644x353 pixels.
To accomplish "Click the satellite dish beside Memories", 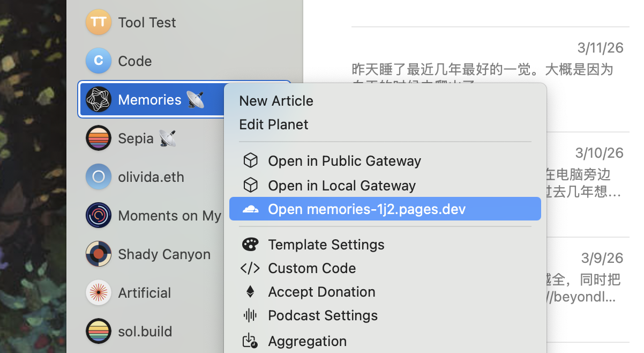I will [x=196, y=99].
